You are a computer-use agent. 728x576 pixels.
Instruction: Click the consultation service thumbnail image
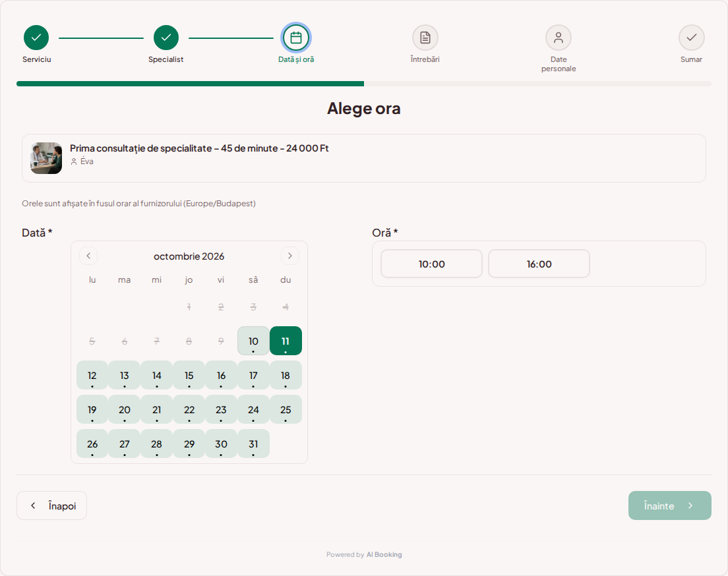tap(46, 158)
